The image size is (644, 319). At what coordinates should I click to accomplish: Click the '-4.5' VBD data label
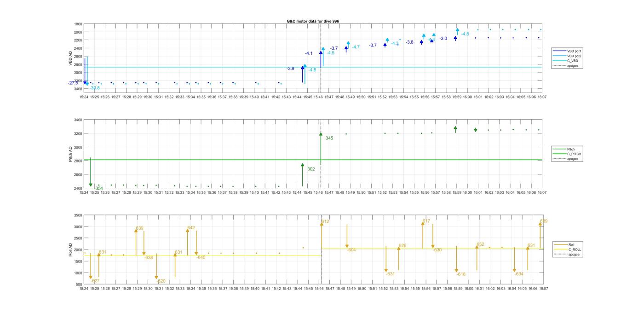click(x=331, y=53)
